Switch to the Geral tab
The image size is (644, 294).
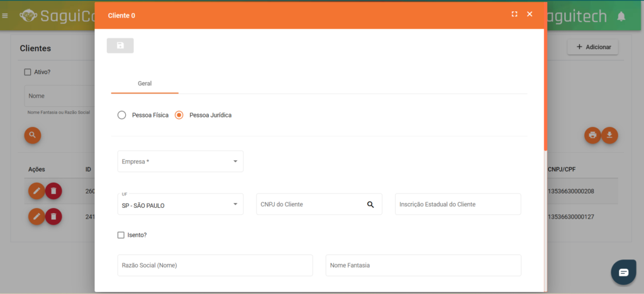[x=145, y=83]
